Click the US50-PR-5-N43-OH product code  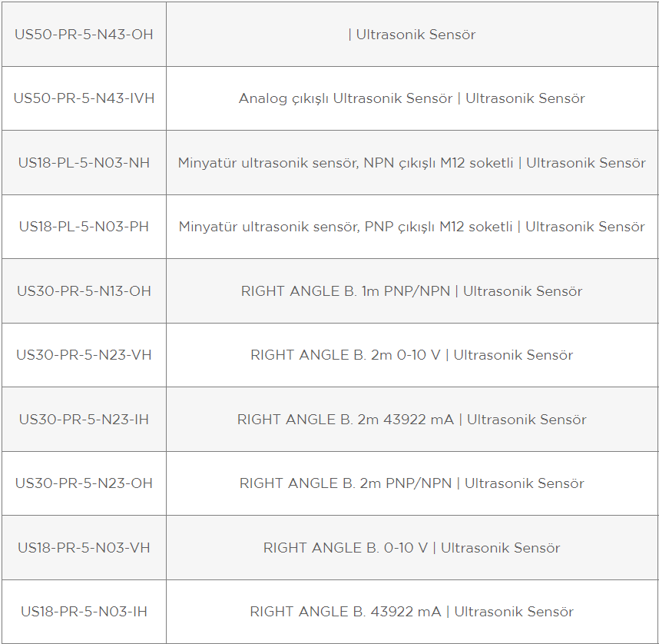(x=84, y=35)
